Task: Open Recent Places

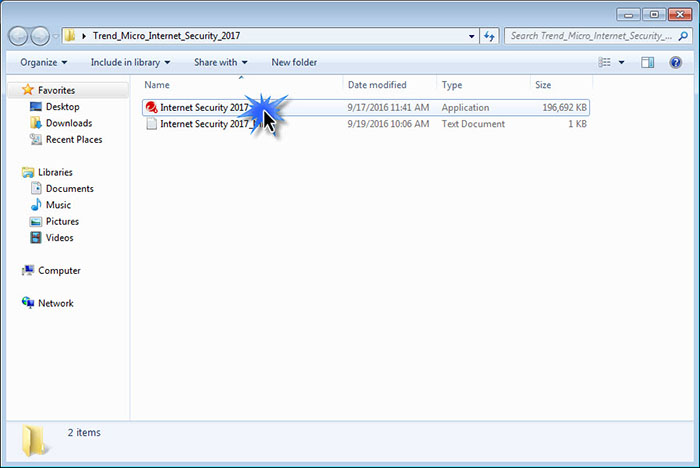Action: click(74, 140)
